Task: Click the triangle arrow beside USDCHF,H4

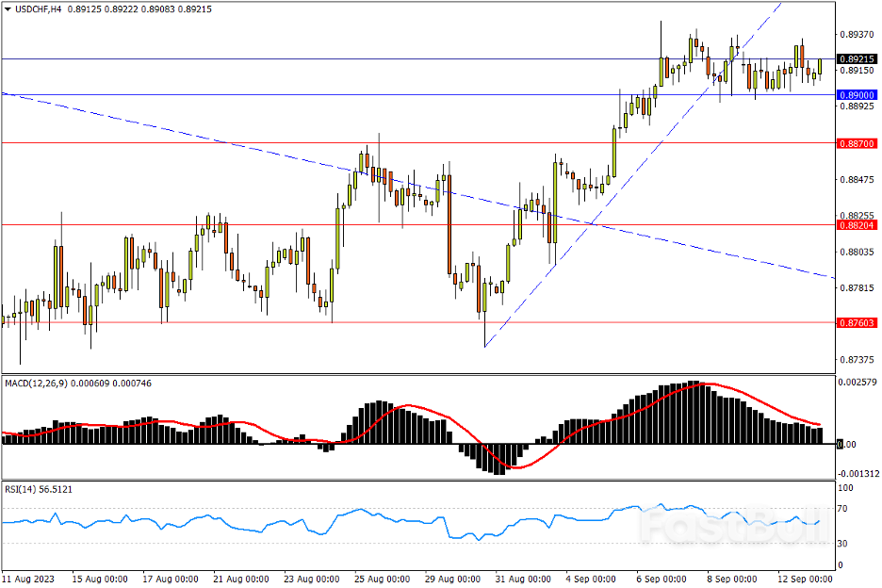Action: pos(7,8)
